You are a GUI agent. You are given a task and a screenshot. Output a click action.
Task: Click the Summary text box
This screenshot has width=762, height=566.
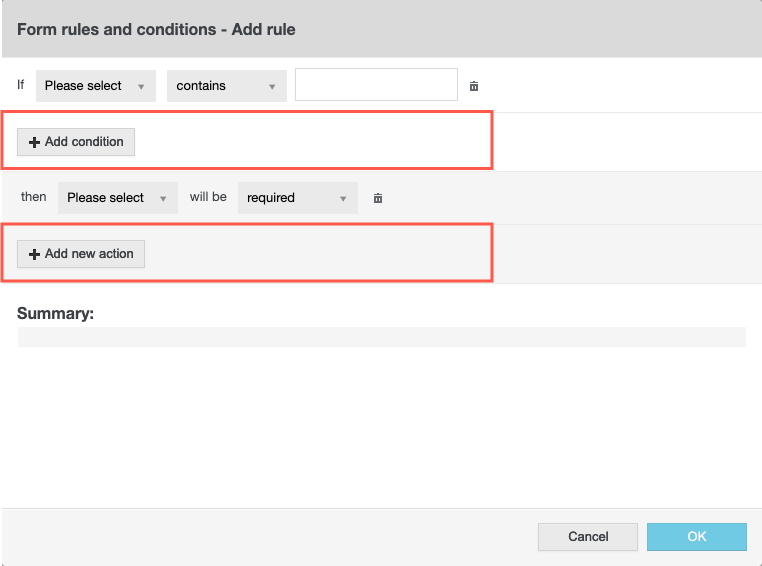point(381,337)
